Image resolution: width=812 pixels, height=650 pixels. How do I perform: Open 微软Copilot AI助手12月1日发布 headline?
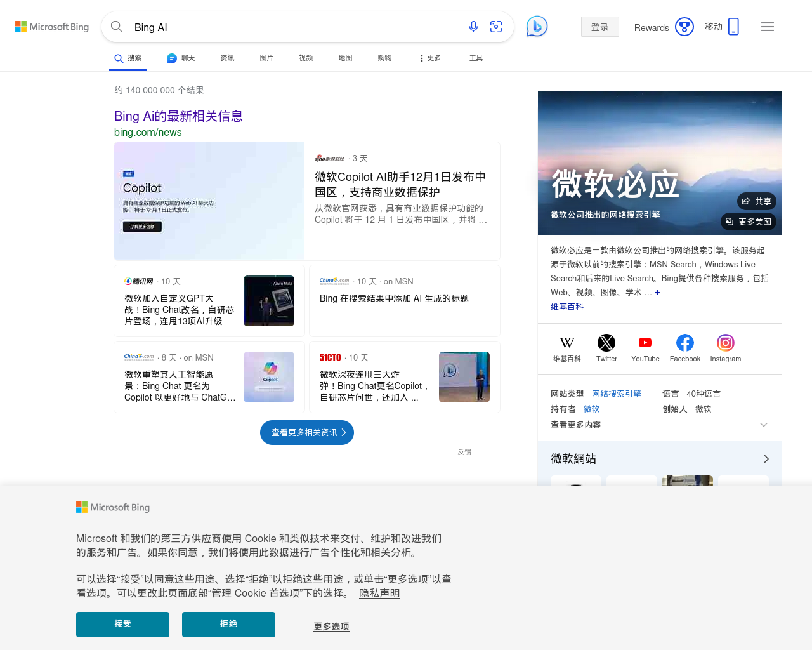pos(400,184)
